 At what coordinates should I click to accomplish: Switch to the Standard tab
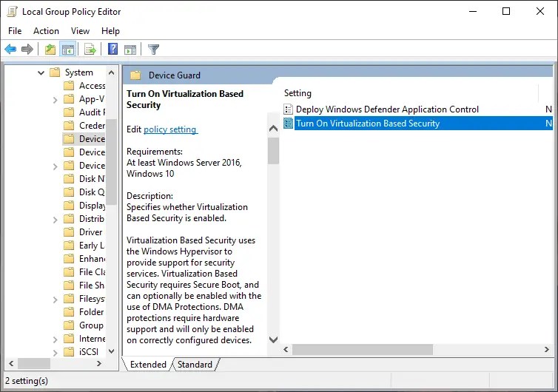(195, 365)
